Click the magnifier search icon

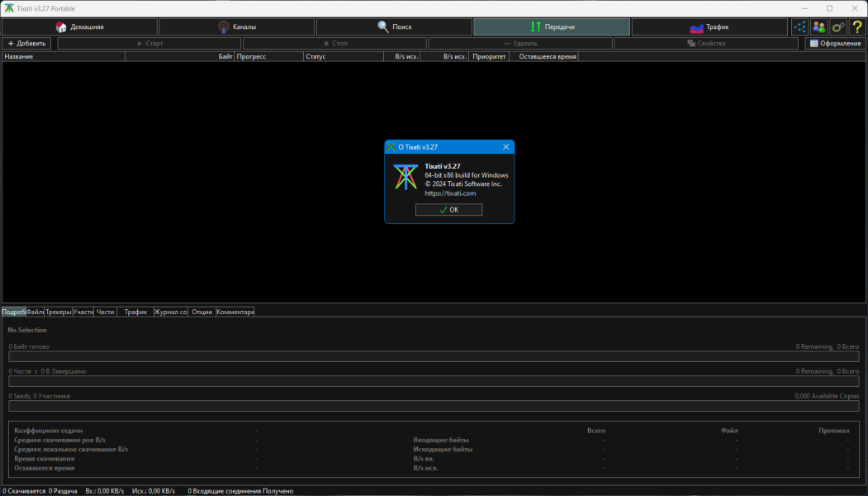point(382,26)
